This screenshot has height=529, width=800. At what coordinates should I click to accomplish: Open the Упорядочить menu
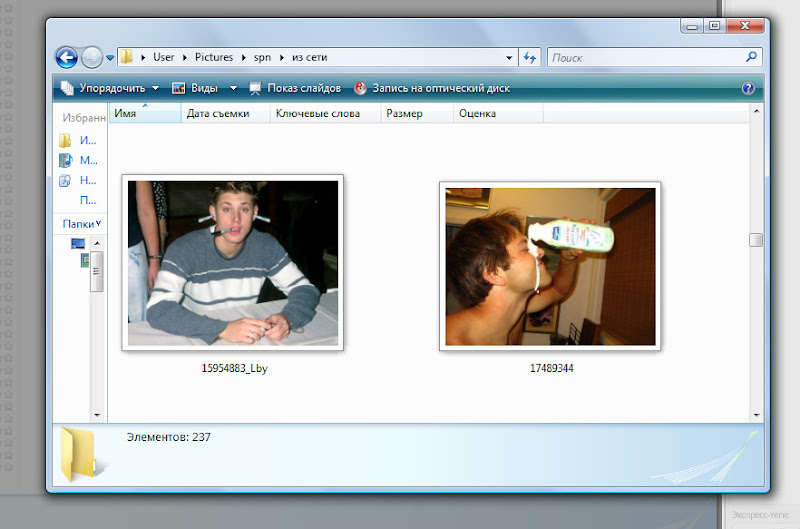coord(109,88)
